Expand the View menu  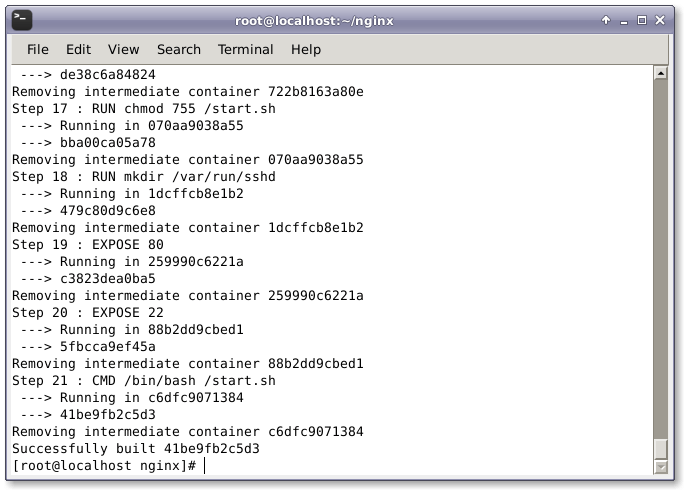tap(124, 49)
